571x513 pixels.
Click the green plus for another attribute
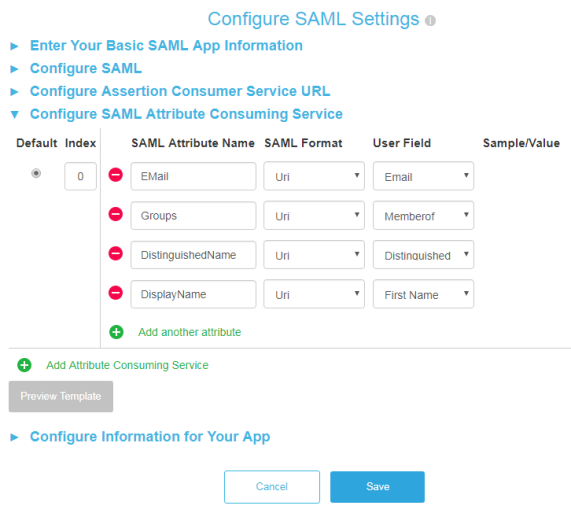117,332
